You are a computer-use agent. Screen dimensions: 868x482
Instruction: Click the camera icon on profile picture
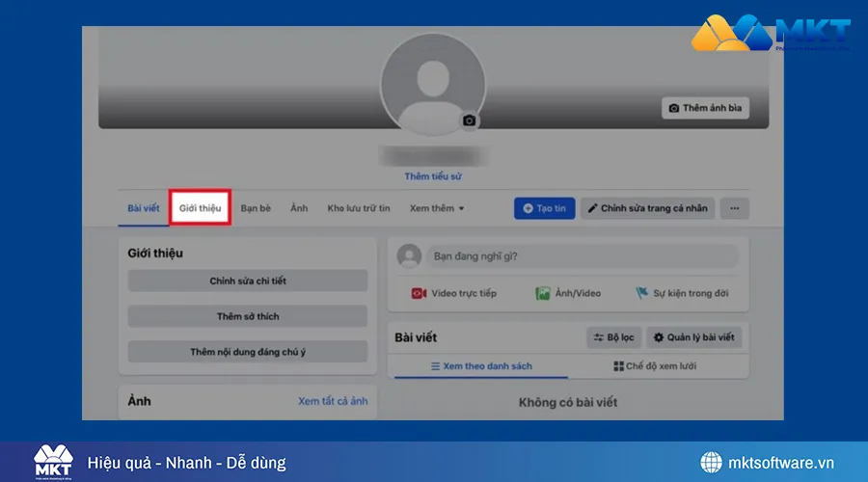click(x=469, y=120)
